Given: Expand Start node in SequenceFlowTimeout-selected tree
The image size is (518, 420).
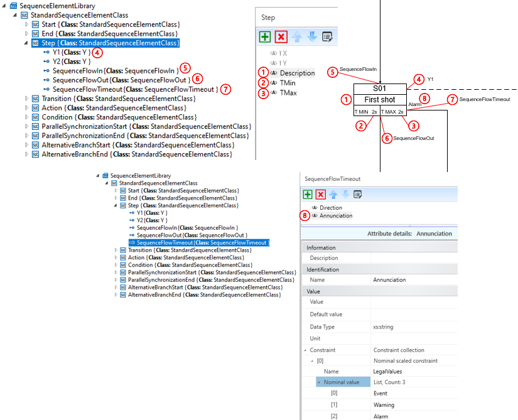Looking at the screenshot, I should click(x=116, y=190).
